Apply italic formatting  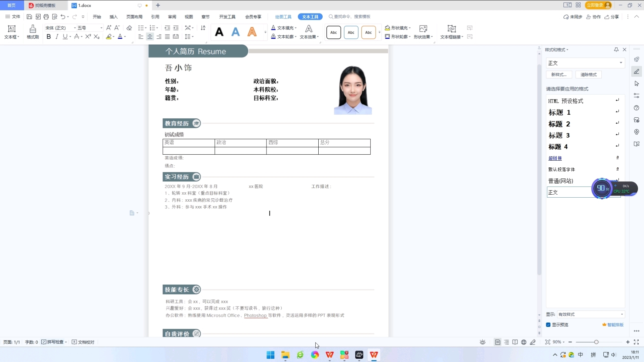56,37
